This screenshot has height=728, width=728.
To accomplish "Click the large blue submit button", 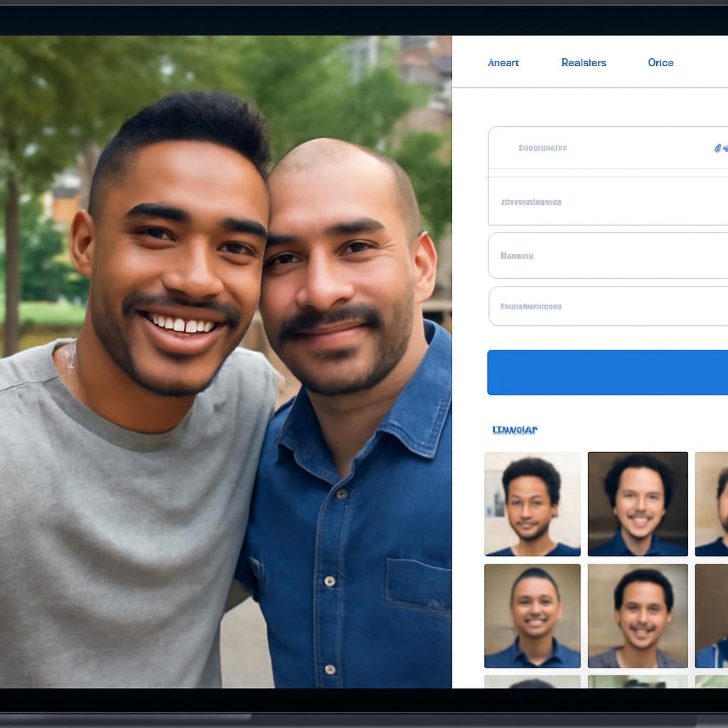I will click(x=608, y=373).
